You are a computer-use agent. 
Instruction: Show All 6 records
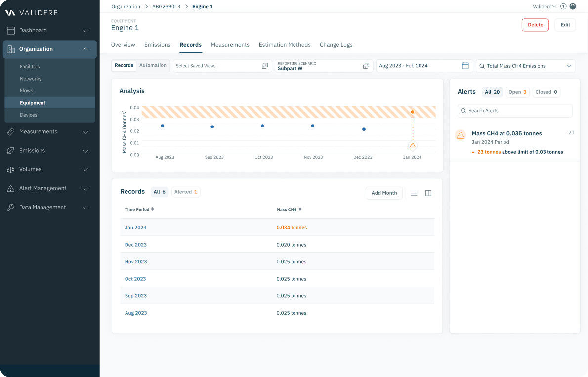(160, 192)
